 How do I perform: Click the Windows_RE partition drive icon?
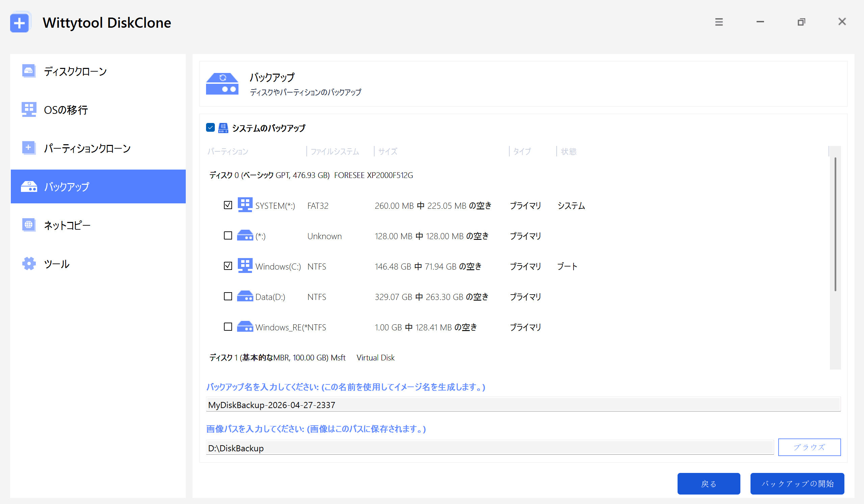[x=245, y=326]
